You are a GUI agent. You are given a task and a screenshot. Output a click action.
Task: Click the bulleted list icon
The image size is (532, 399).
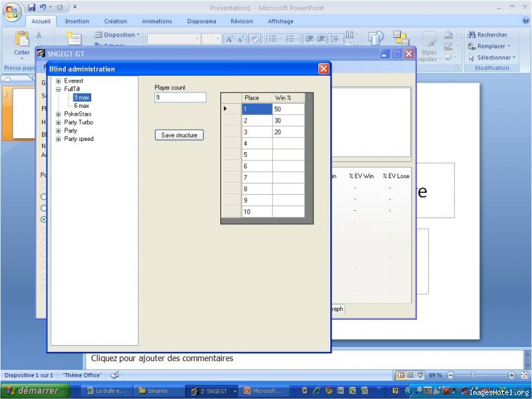click(273, 39)
